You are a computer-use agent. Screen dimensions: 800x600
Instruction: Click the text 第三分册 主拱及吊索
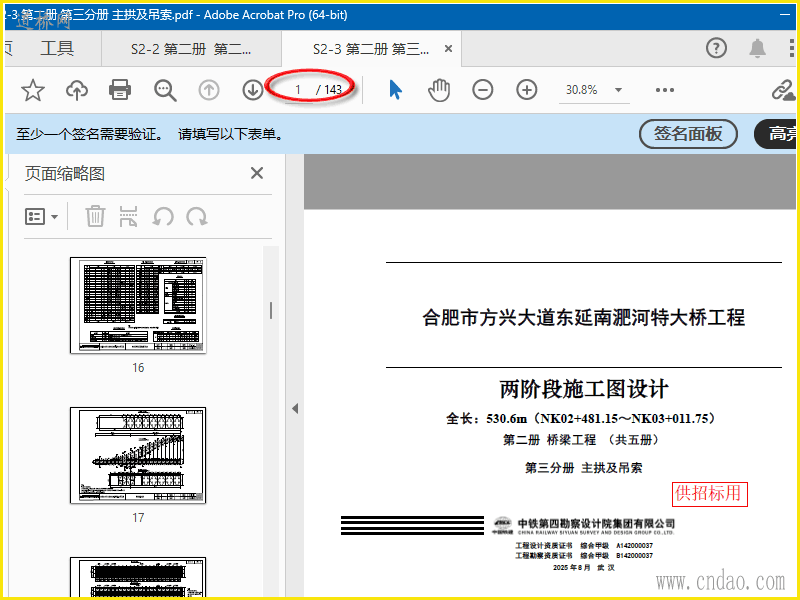click(584, 468)
